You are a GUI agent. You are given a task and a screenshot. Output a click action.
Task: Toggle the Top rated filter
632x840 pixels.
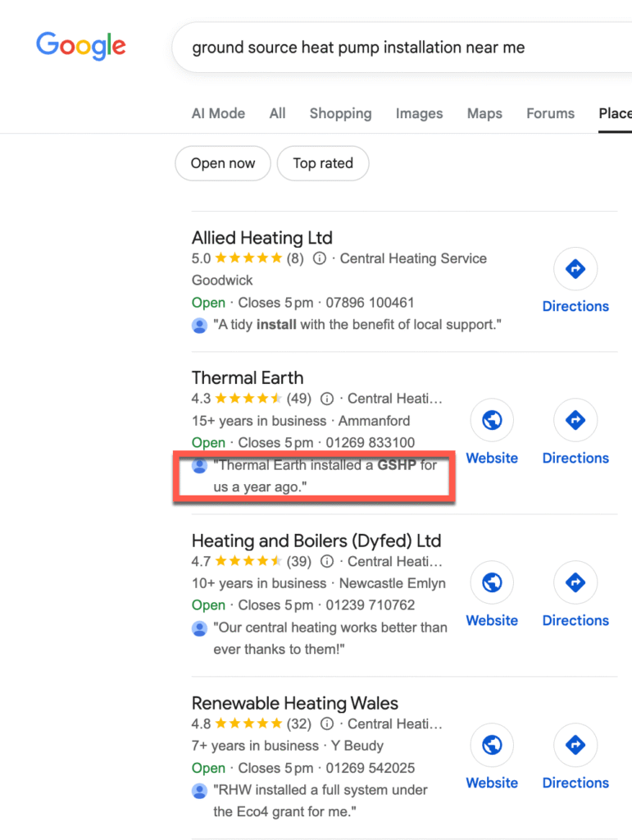coord(323,163)
